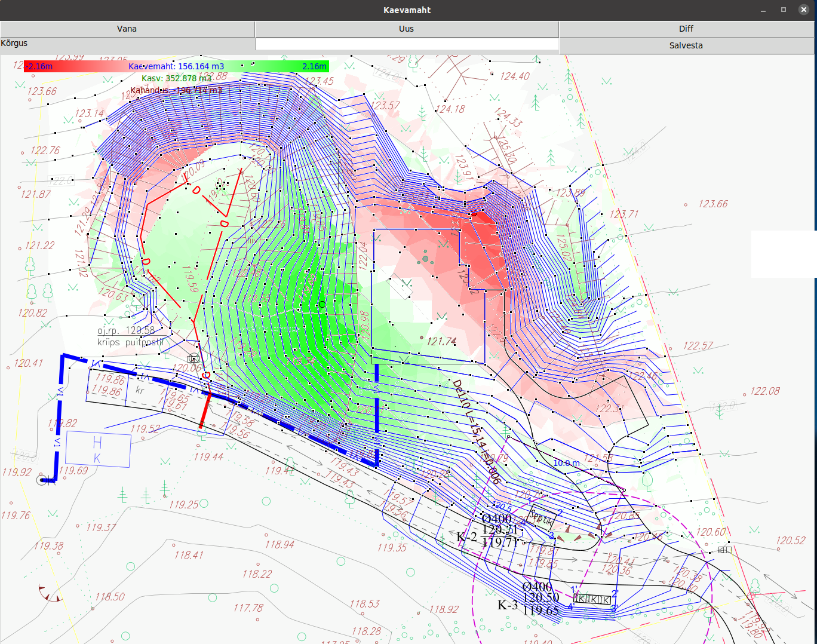Minimize the Kaevemaht window
Image resolution: width=817 pixels, height=644 pixels.
click(763, 10)
